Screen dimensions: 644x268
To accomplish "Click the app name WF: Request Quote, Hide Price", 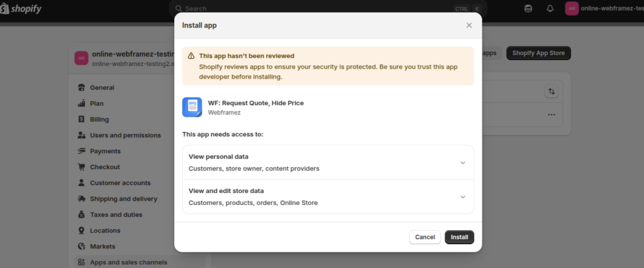I will pos(256,103).
